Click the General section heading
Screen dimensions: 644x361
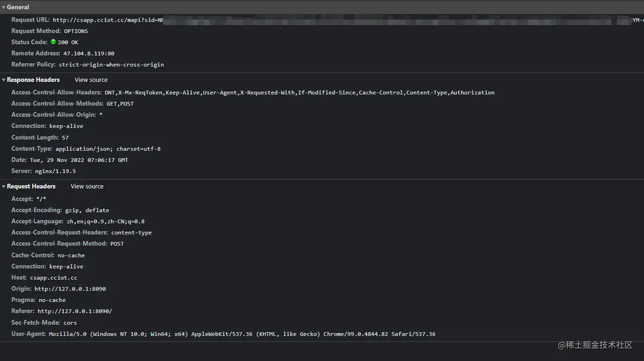[x=18, y=7]
